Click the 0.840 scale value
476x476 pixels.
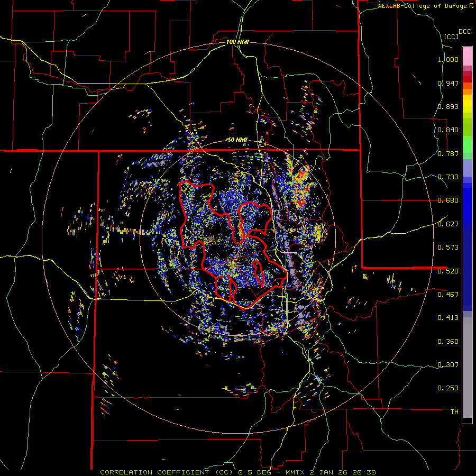pos(448,130)
